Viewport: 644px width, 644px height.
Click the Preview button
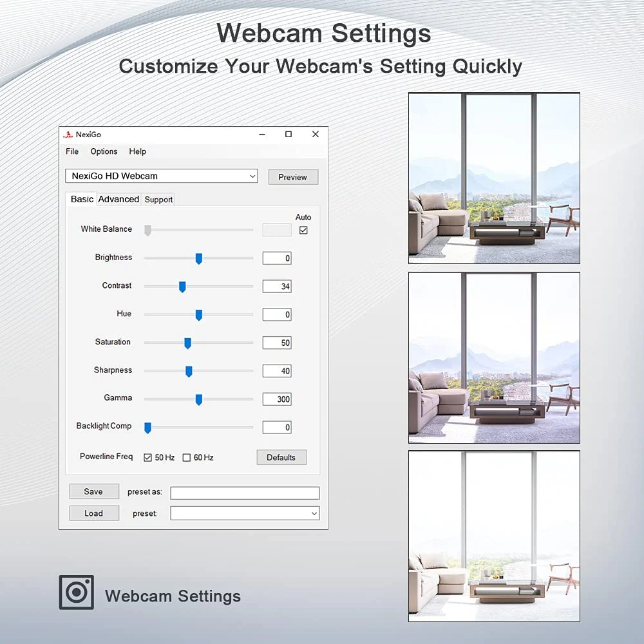293,177
